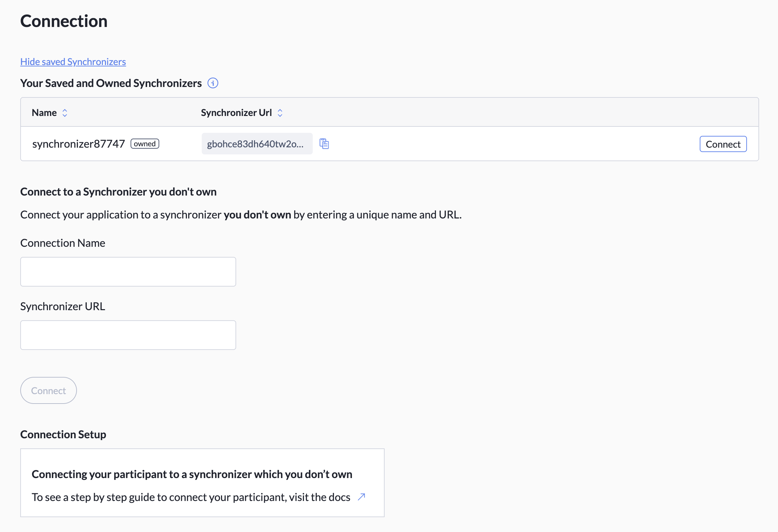Image resolution: width=778 pixels, height=532 pixels.
Task: Click the descending sort arrow on Synchronizer Url column
Action: coord(280,115)
